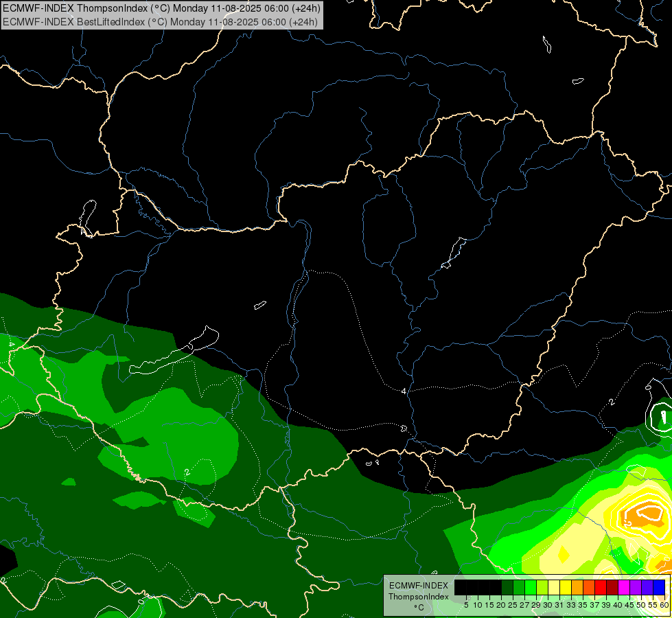Viewport: 672px width, 618px height.
Task: Click the bright red 37–39 legend swatch
Action: coord(601,587)
